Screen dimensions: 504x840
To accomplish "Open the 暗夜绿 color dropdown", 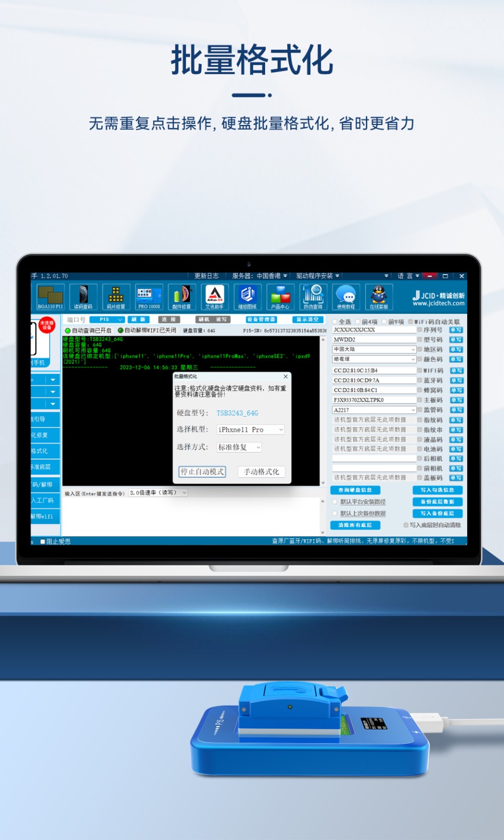I will (374, 359).
